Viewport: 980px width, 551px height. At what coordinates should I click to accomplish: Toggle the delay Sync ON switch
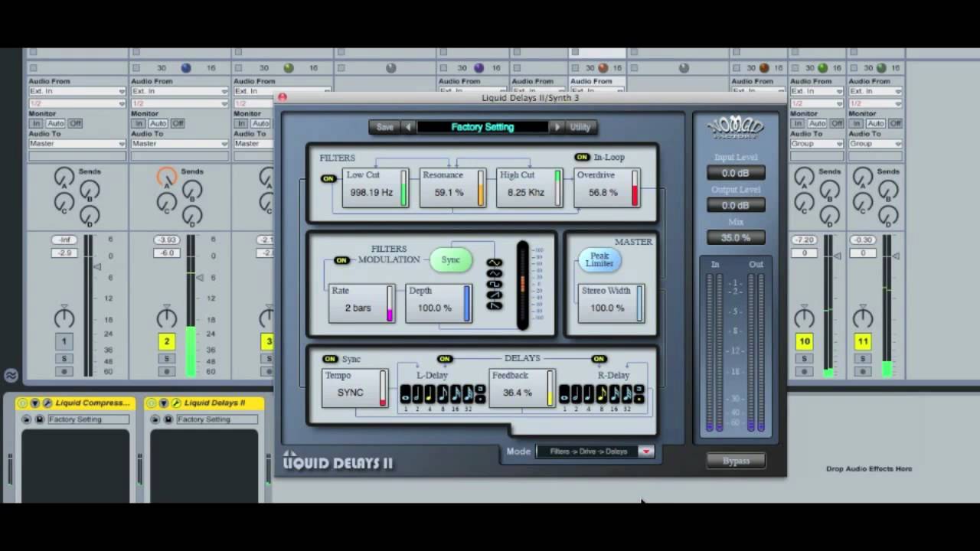tap(330, 359)
